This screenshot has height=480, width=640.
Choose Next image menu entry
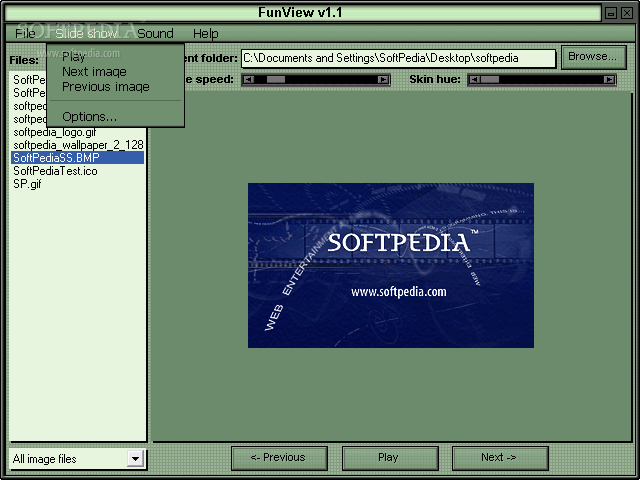click(94, 72)
